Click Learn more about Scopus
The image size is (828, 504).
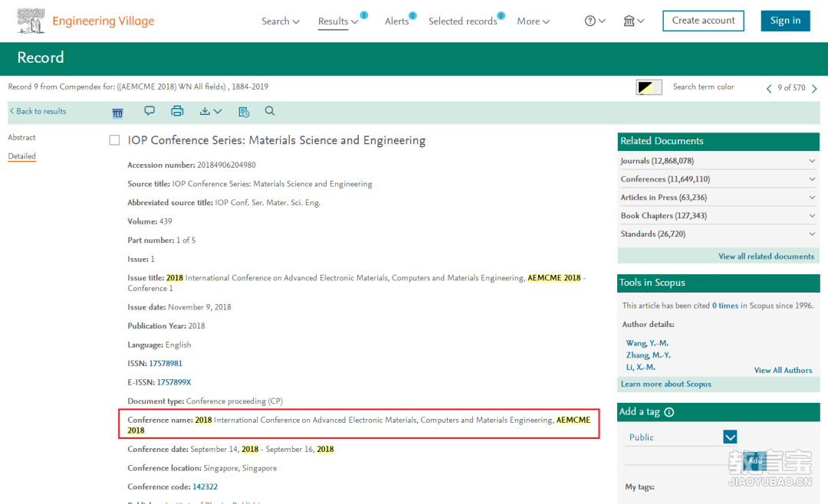pyautogui.click(x=666, y=385)
